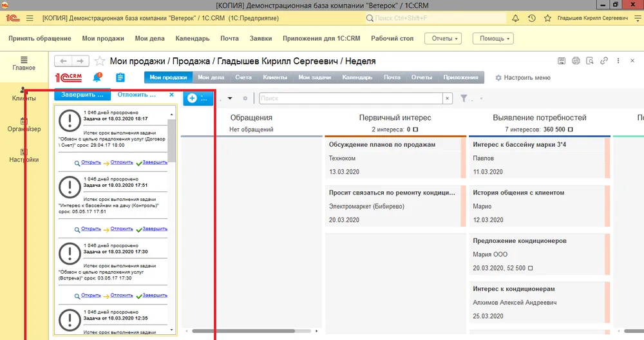Open the Главное section in sidebar
Image resolution: width=644 pixels, height=340 pixels.
point(24,64)
